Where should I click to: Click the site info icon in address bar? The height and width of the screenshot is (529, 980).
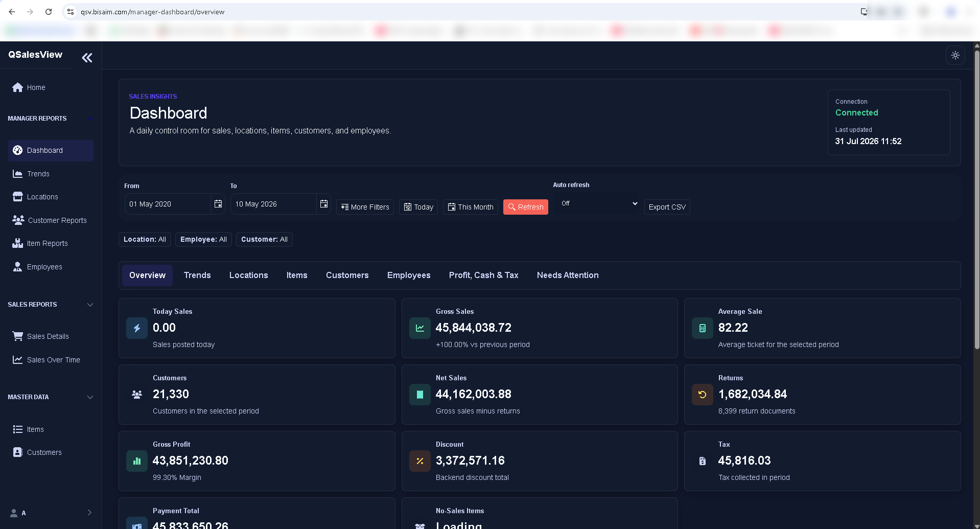(71, 12)
